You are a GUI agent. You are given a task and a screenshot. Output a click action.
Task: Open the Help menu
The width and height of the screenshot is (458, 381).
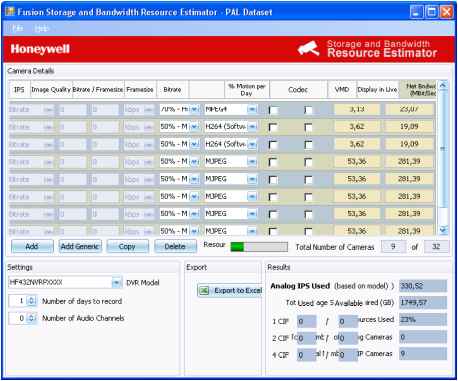click(41, 29)
